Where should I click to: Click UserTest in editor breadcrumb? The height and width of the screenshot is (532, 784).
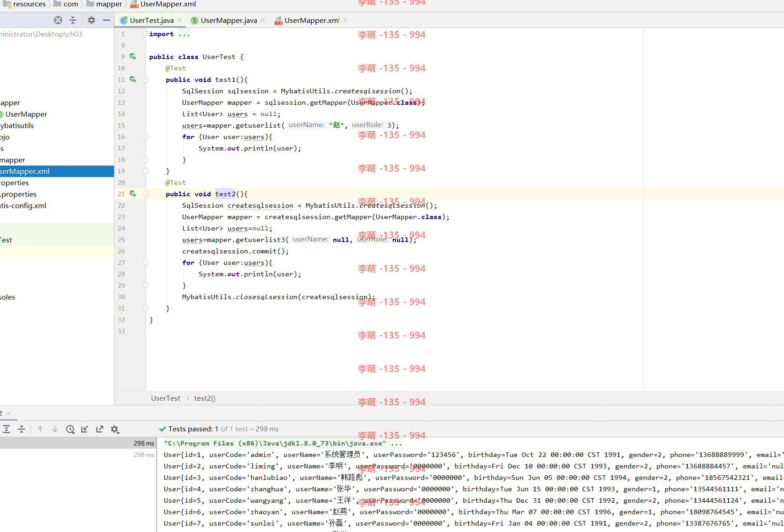click(166, 398)
